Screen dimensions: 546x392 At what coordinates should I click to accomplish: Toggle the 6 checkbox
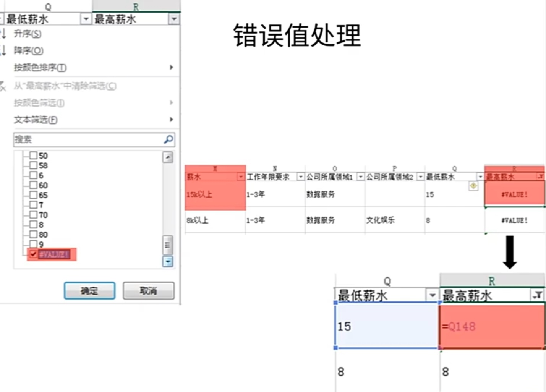34,175
